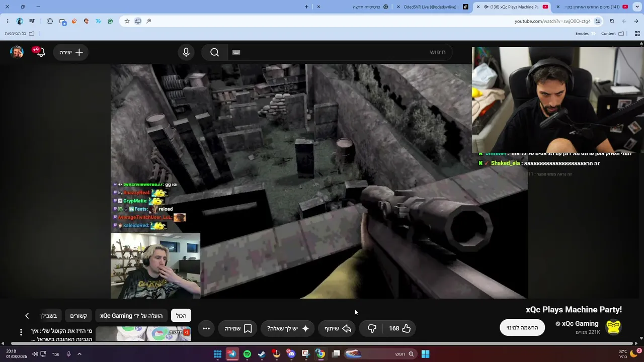Image resolution: width=644 pixels, height=362 pixels.
Task: Open site information icon beside the URL
Action: pos(598,21)
